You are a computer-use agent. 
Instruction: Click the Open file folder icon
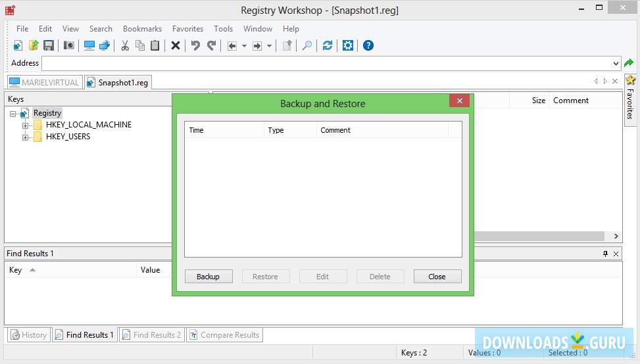coord(34,45)
